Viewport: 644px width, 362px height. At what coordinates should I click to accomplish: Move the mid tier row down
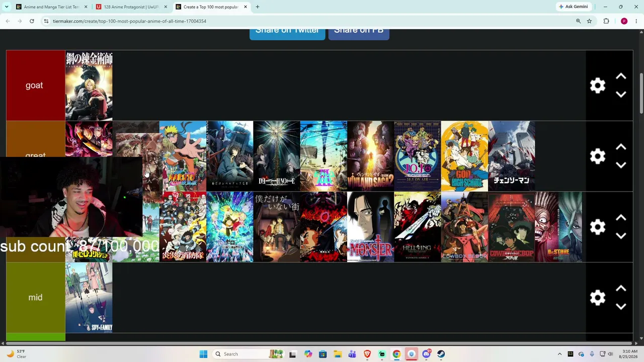point(621,307)
